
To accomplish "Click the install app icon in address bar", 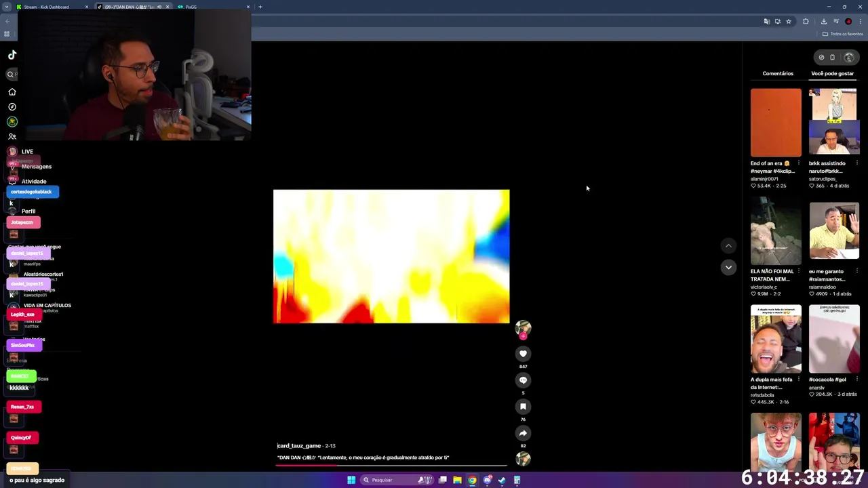I will click(x=778, y=21).
